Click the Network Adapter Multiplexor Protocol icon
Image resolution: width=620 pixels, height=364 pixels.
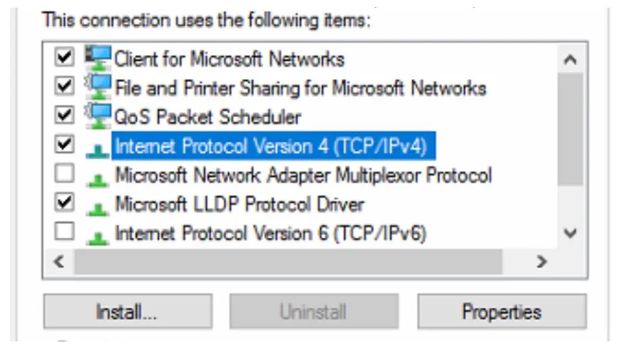coord(97,178)
